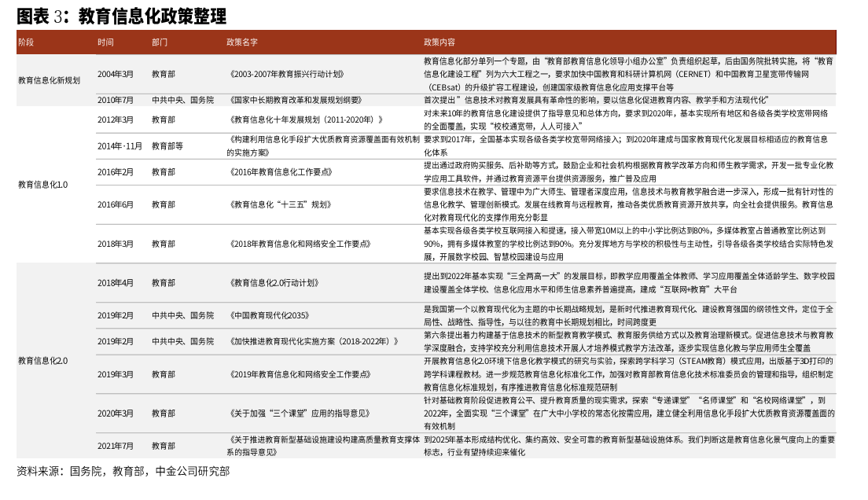Select the date 2012年3月
Image resolution: width=868 pixels, height=500 pixels.
[x=116, y=119]
